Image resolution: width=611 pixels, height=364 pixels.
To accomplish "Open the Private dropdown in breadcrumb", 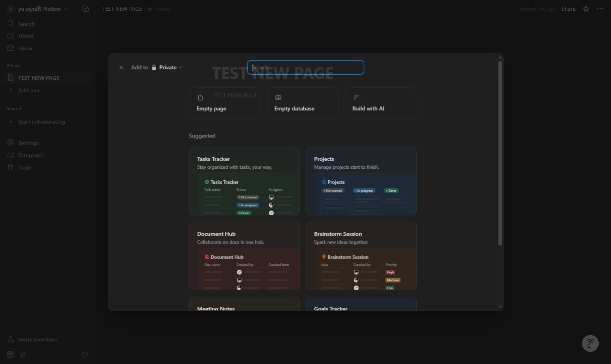I will [163, 9].
